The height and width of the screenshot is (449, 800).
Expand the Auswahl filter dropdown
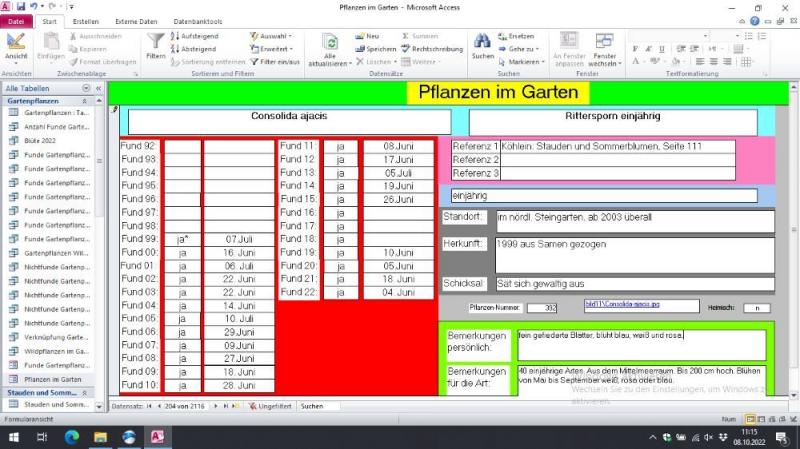[x=274, y=36]
